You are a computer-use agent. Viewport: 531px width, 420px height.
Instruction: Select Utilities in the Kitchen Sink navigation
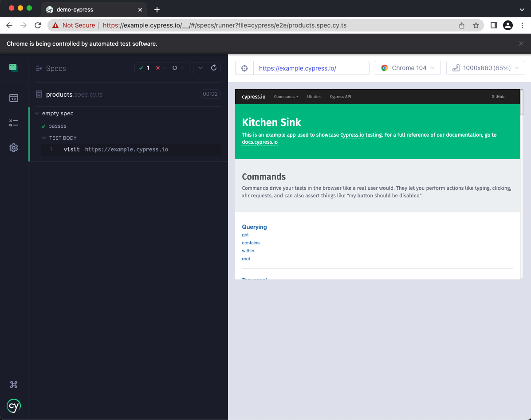pos(314,96)
